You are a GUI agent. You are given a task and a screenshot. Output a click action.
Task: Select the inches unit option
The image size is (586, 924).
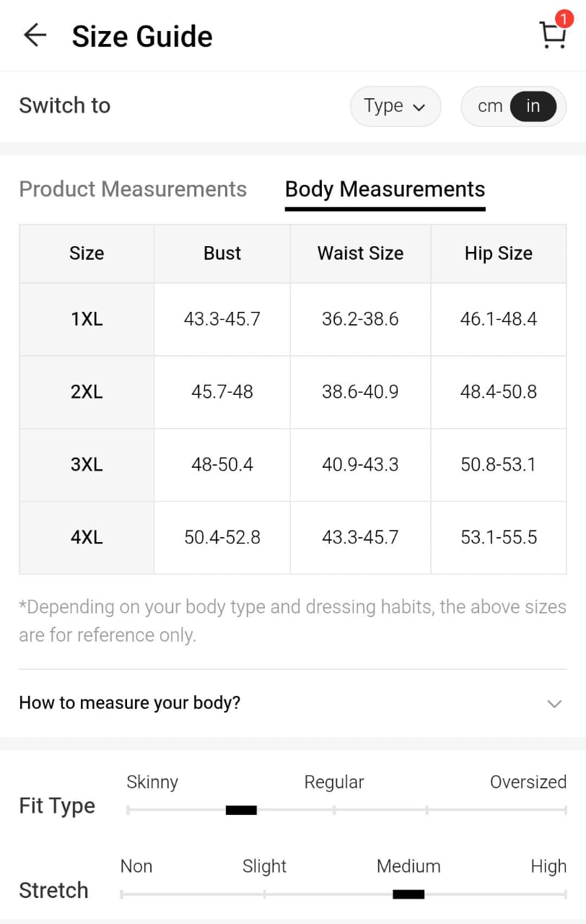tap(533, 106)
